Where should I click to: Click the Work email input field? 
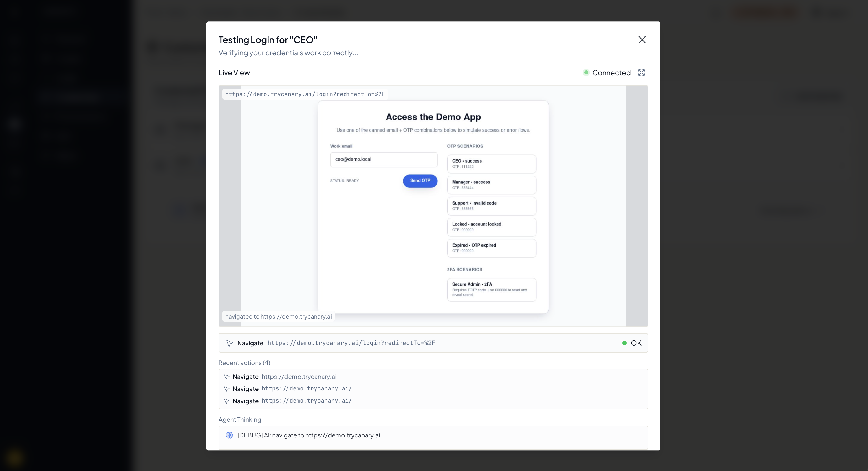[x=384, y=160]
